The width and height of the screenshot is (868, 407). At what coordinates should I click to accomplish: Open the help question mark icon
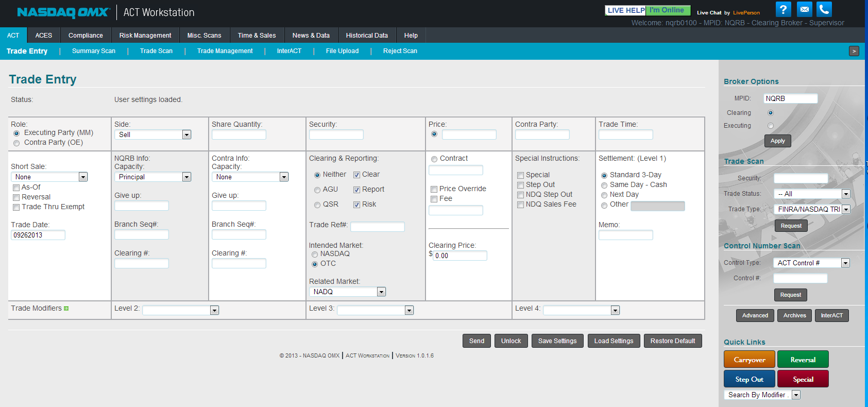[783, 9]
